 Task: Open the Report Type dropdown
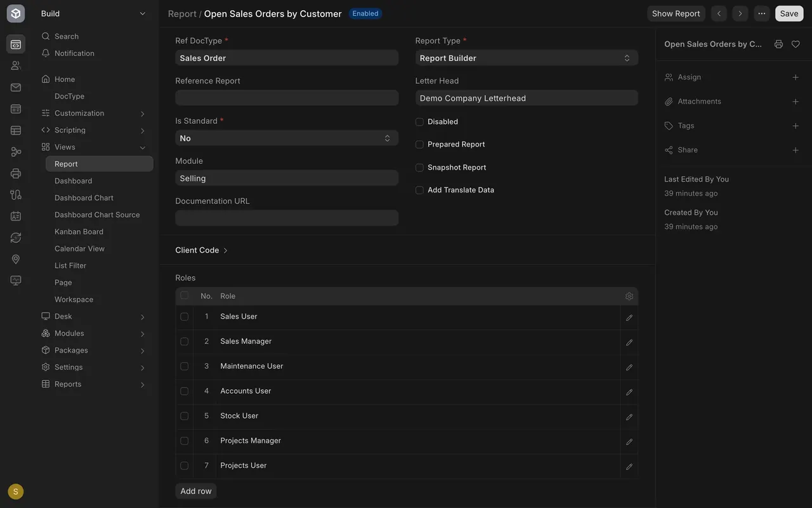tap(527, 58)
